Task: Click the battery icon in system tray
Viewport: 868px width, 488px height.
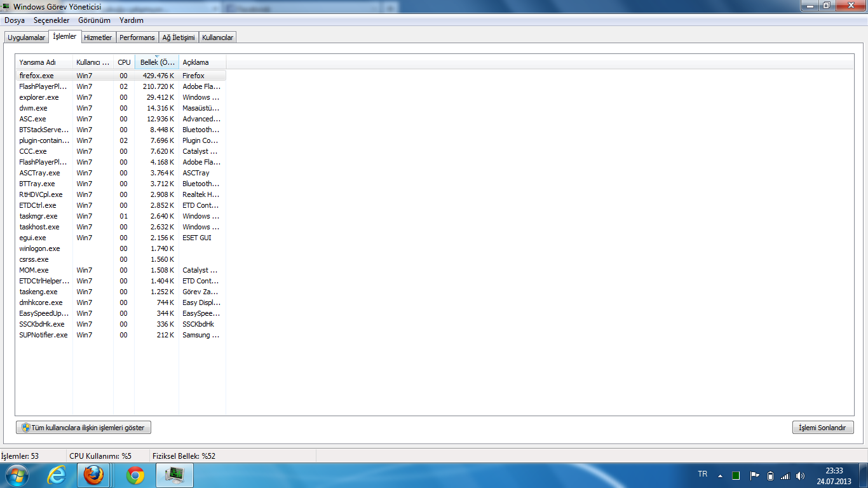Action: tap(770, 475)
